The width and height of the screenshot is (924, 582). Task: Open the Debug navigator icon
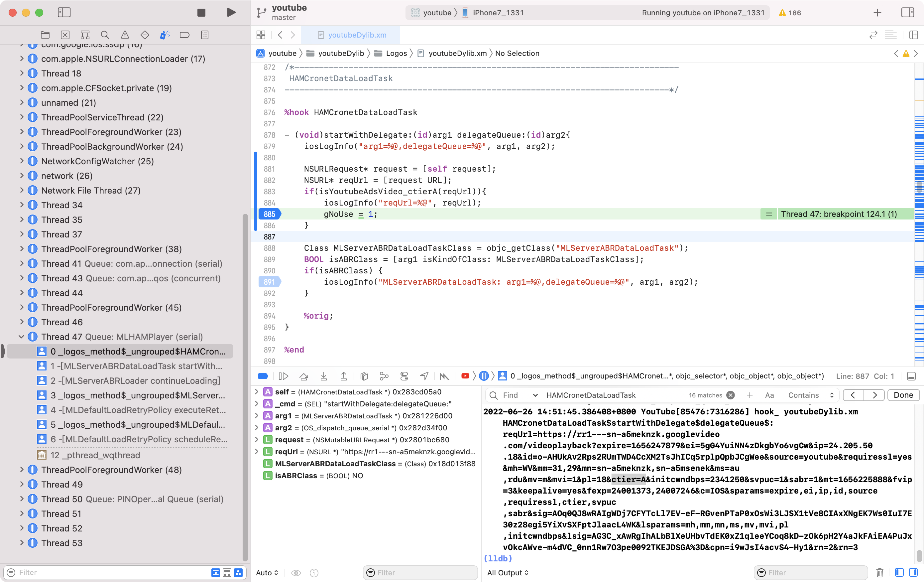pyautogui.click(x=165, y=35)
